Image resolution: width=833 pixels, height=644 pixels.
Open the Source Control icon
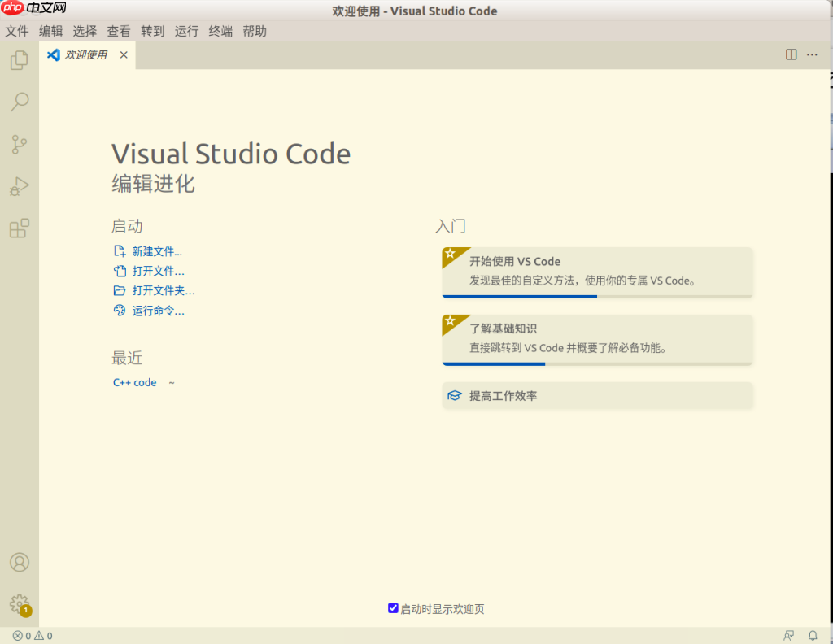(x=19, y=144)
